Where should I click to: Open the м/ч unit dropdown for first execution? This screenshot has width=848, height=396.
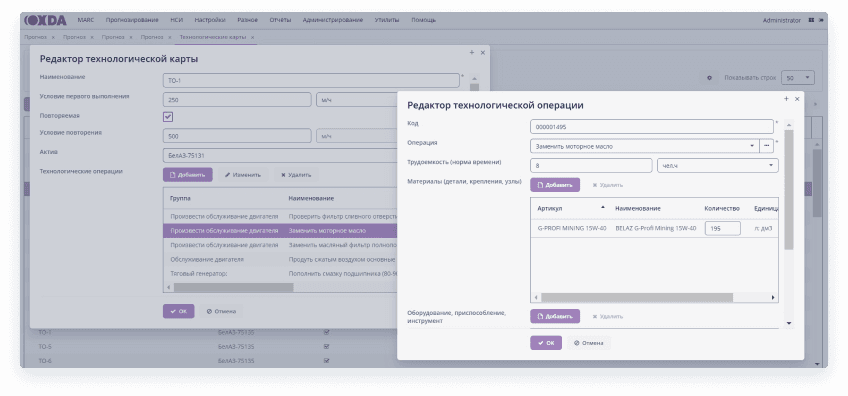(357, 100)
